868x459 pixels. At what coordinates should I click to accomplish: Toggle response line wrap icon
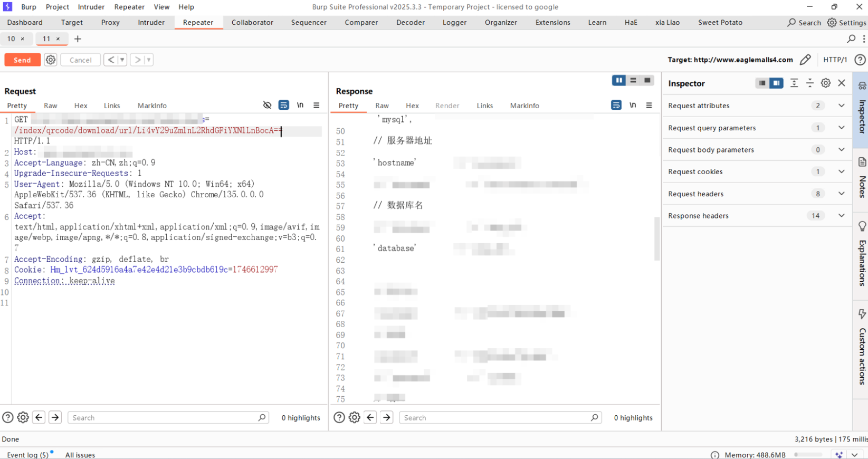pyautogui.click(x=616, y=105)
